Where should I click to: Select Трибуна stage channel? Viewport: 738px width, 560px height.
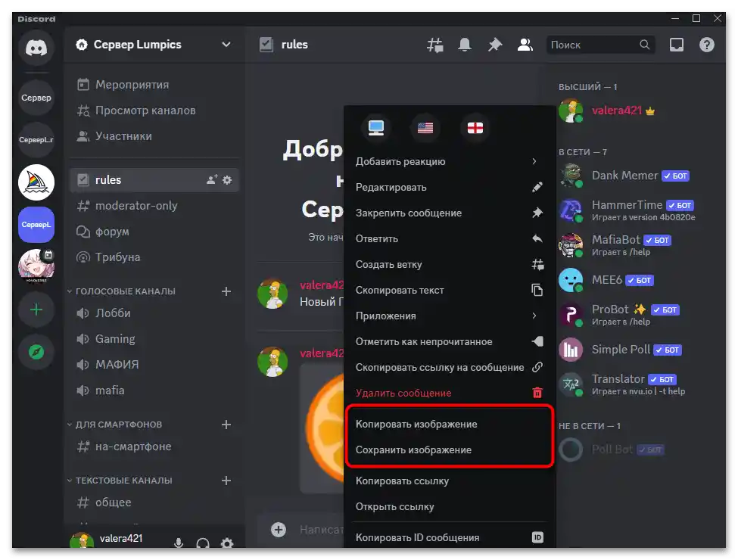154,257
